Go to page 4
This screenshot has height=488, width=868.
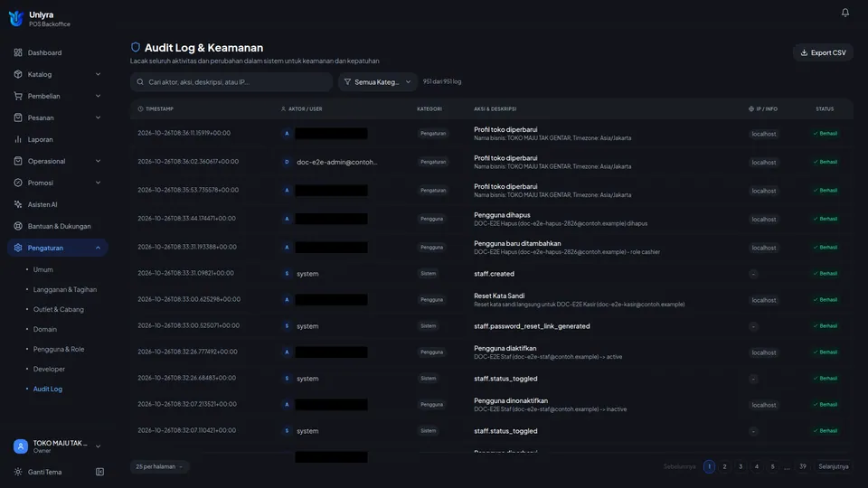pyautogui.click(x=757, y=466)
